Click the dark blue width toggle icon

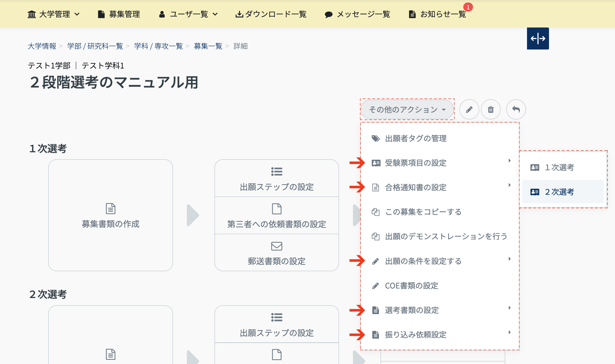pos(538,38)
